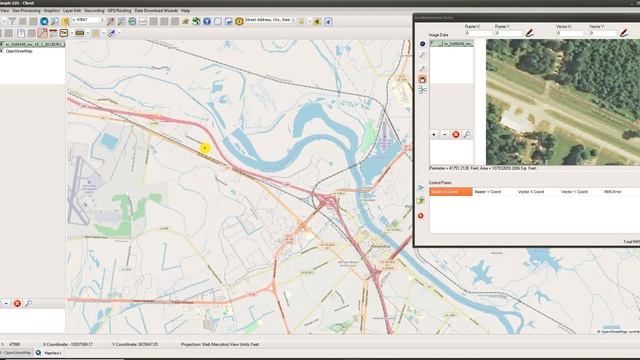Click the Raster Y input field
This screenshot has width=640, height=360.
(508, 33)
